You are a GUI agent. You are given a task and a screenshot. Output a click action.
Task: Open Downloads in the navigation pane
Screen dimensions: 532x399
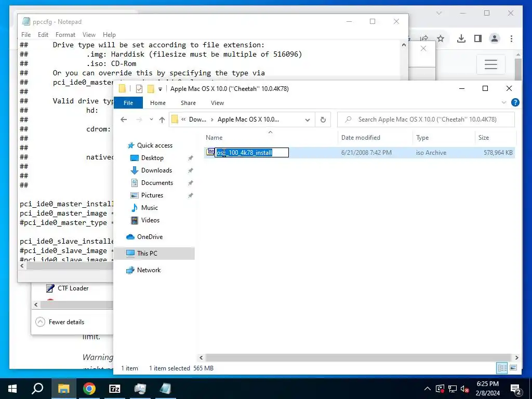(x=156, y=170)
